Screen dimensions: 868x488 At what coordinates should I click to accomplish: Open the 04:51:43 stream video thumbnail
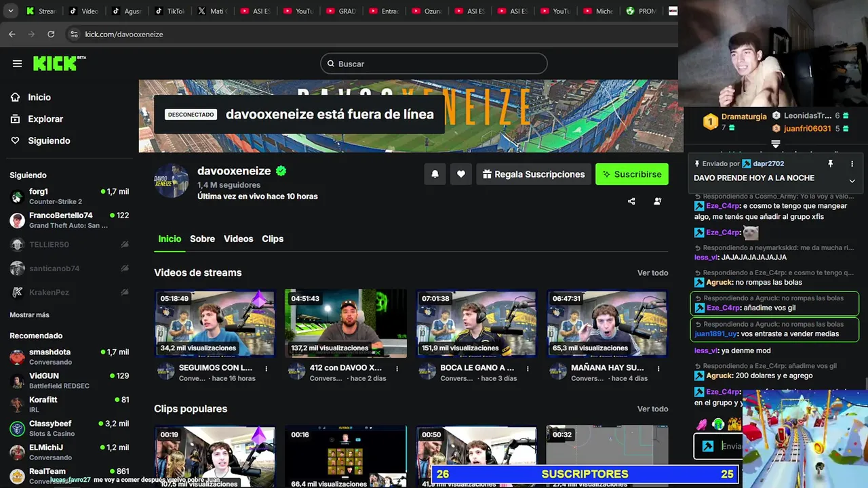tap(346, 323)
